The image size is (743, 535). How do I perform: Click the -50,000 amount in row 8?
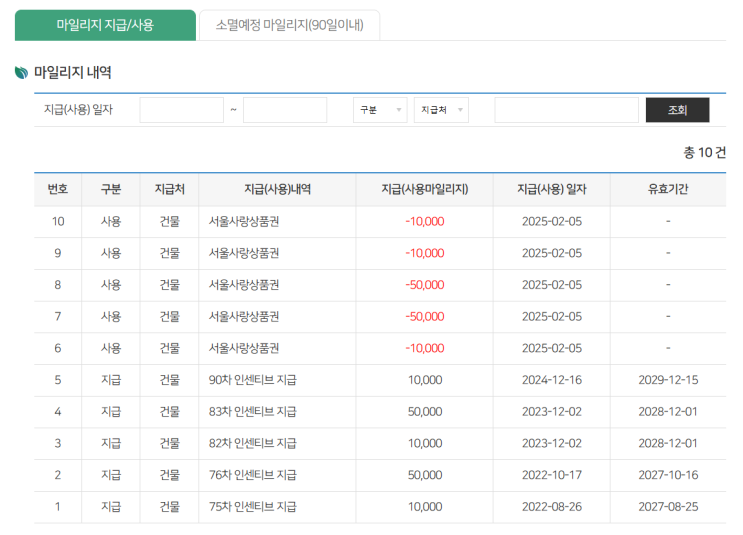tap(425, 285)
